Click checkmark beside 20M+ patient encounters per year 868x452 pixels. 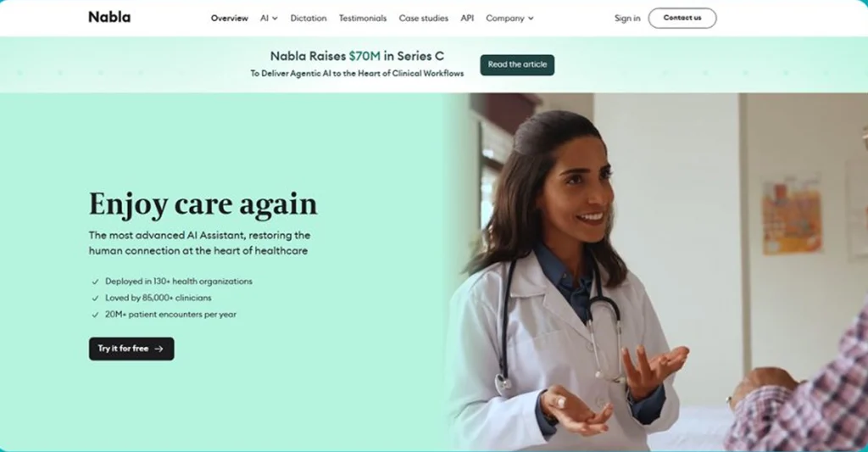tap(95, 315)
